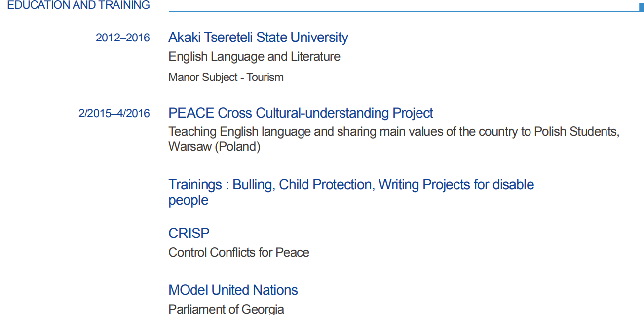Click the small blue square ending the section line
This screenshot has width=644, height=315.
coord(641,7)
